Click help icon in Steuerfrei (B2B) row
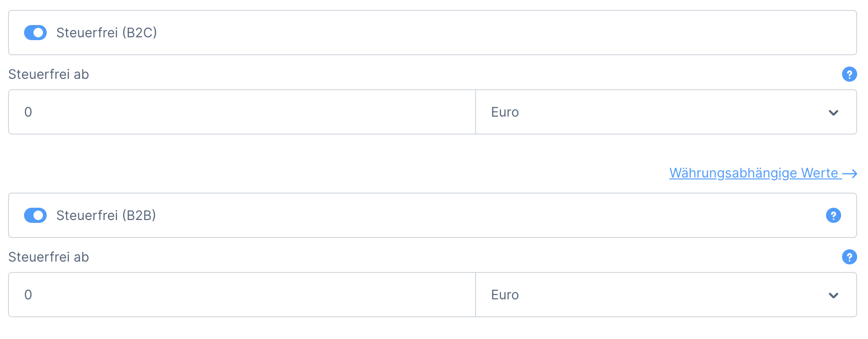Image resolution: width=868 pixels, height=339 pixels. click(x=833, y=215)
